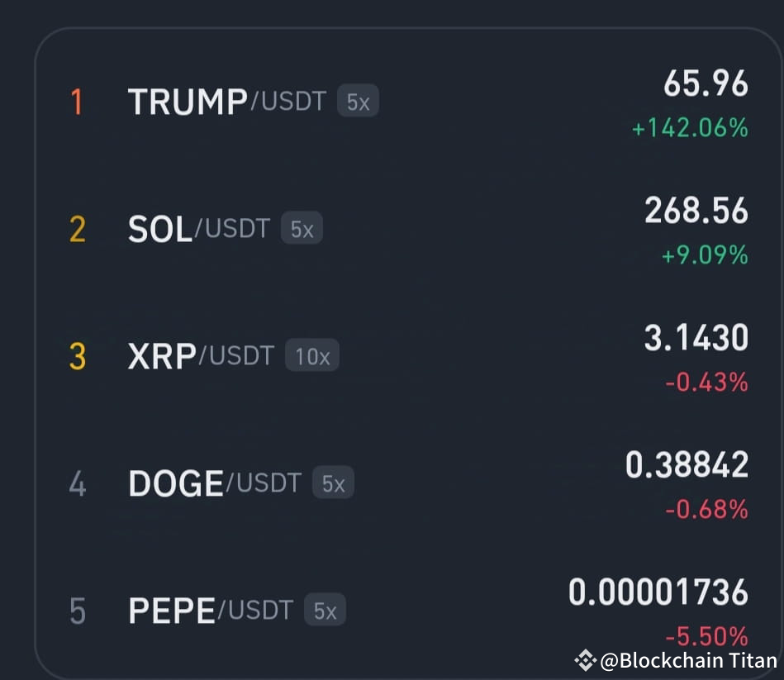Click the 5x leverage badge next to SOL

click(x=302, y=229)
